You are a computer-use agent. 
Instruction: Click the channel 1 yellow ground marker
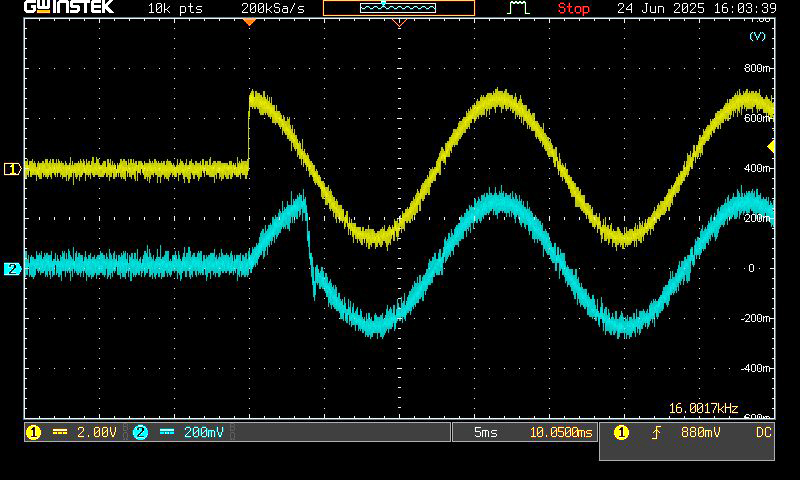point(12,169)
